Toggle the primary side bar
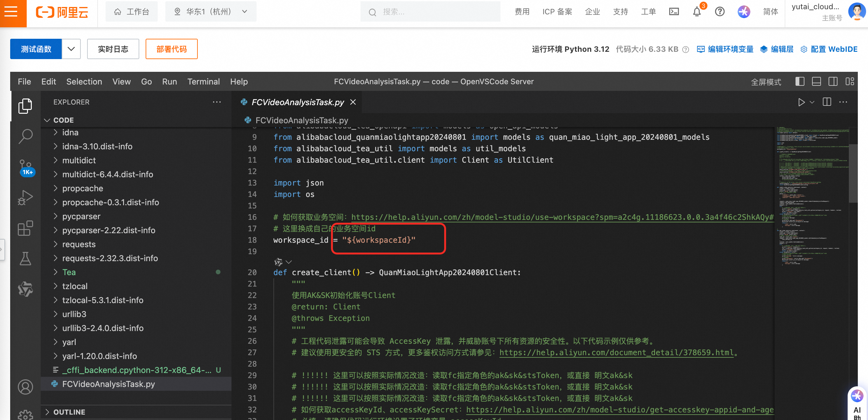Screen dimensions: 868x420 click(800, 82)
